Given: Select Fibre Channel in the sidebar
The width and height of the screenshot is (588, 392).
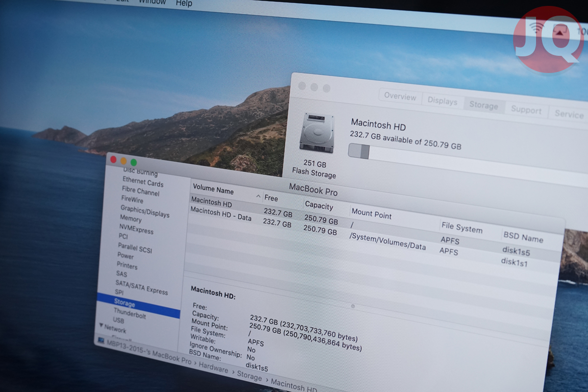Looking at the screenshot, I should [140, 191].
